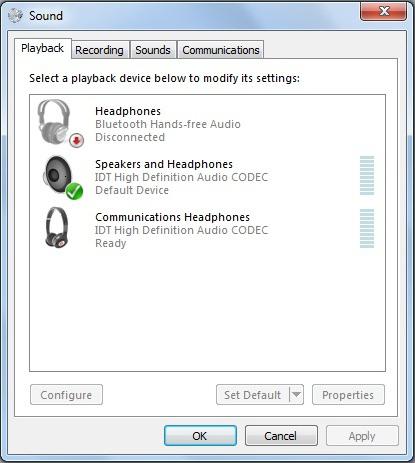This screenshot has width=415, height=463.
Task: Go to the Communications tab
Action: pos(221,50)
